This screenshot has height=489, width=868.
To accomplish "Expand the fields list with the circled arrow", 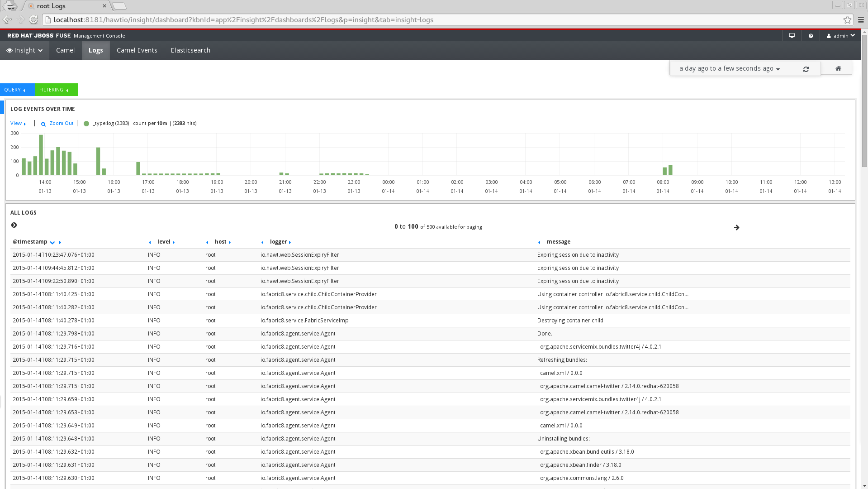I will (x=14, y=225).
